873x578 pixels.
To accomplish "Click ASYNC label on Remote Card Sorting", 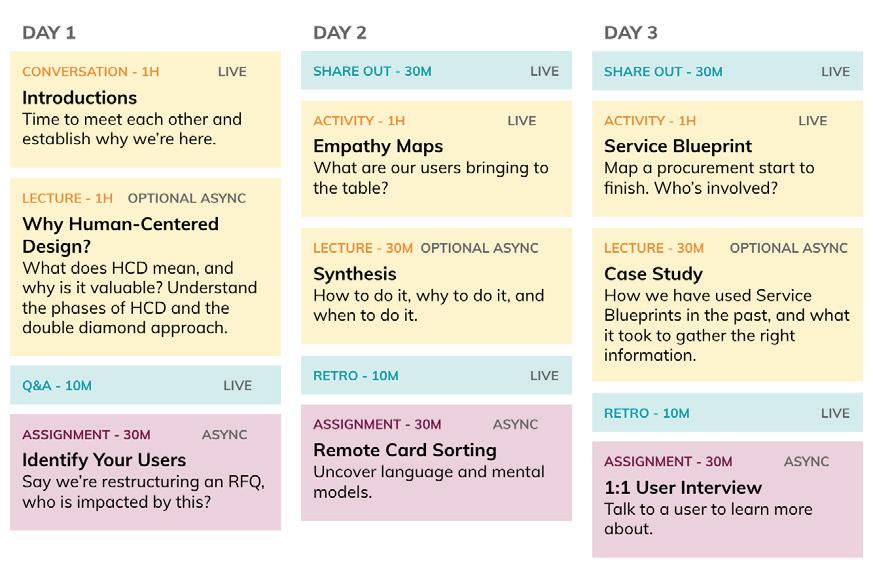I will coord(515,424).
